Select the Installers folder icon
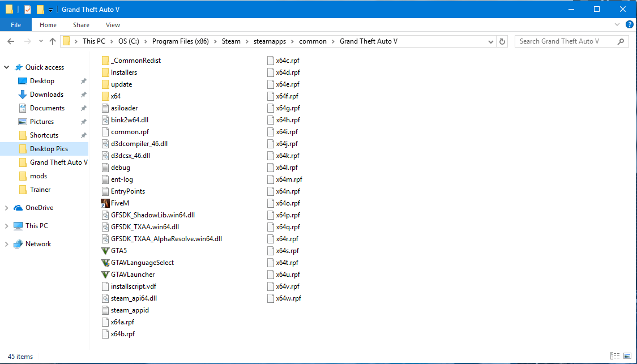The height and width of the screenshot is (364, 637). tap(105, 72)
